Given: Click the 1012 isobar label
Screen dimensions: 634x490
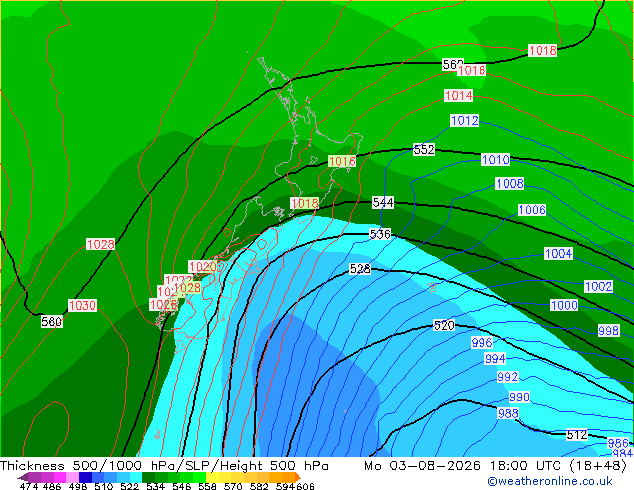Looking at the screenshot, I should click(x=465, y=120).
